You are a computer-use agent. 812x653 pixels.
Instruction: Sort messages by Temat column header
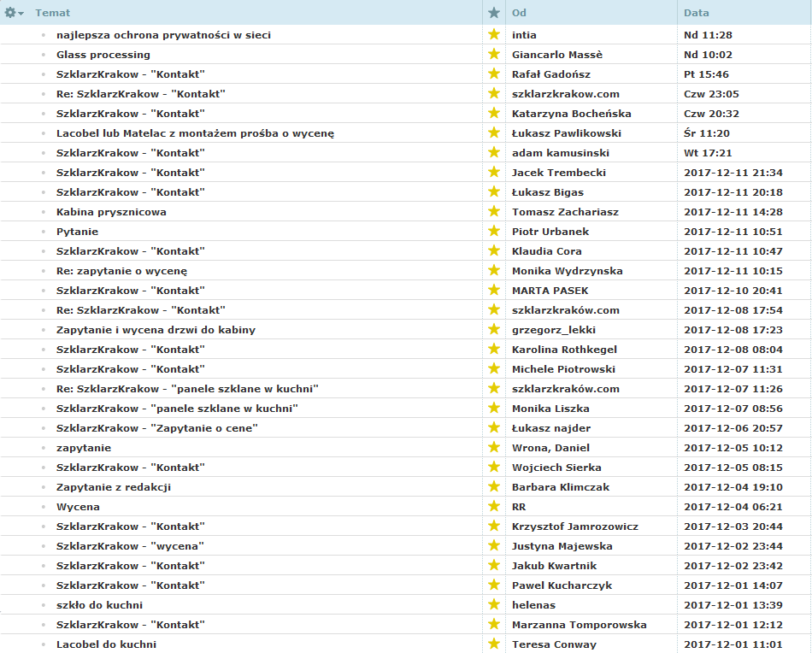pos(52,13)
